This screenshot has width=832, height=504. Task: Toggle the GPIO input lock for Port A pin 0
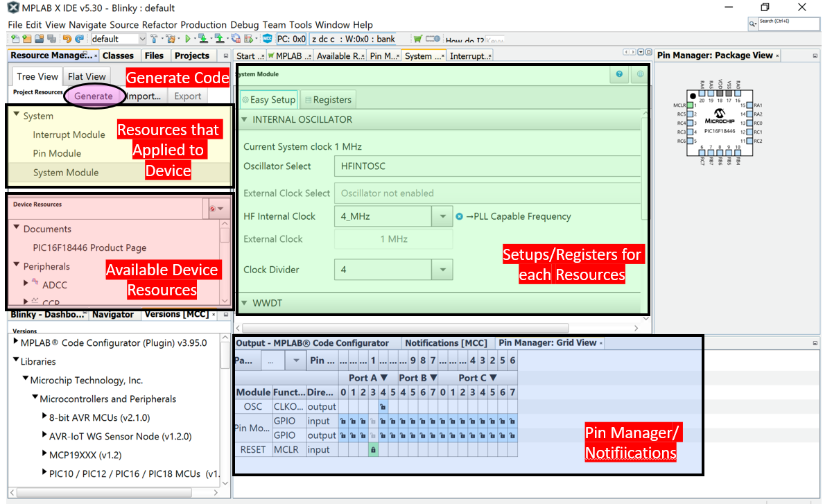click(343, 421)
